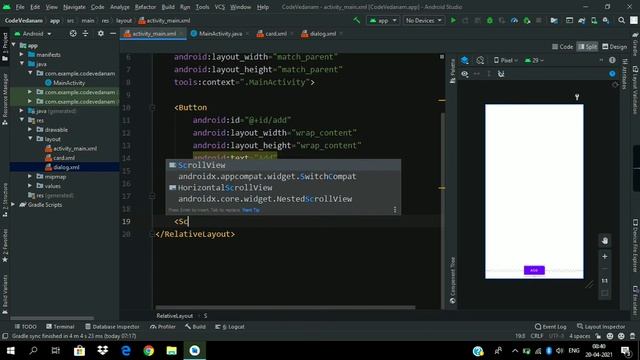Open the Terminal tool window
Image resolution: width=640 pixels, height=360 pixels.
coord(60,327)
